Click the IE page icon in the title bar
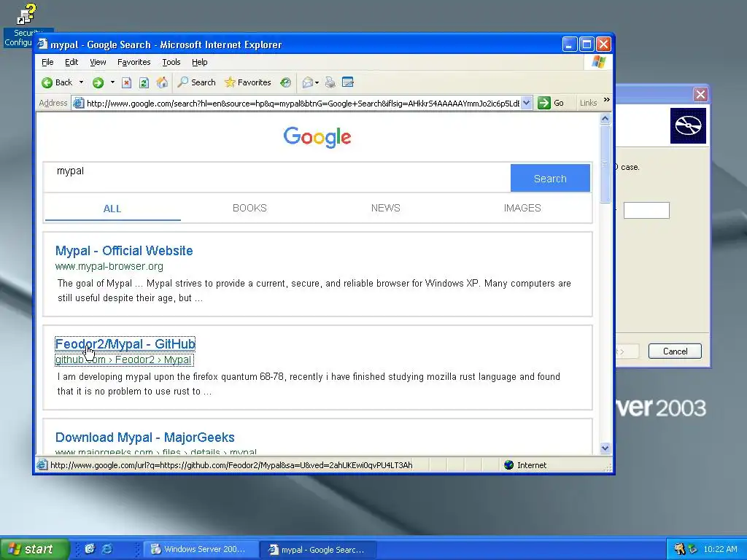 (x=43, y=44)
